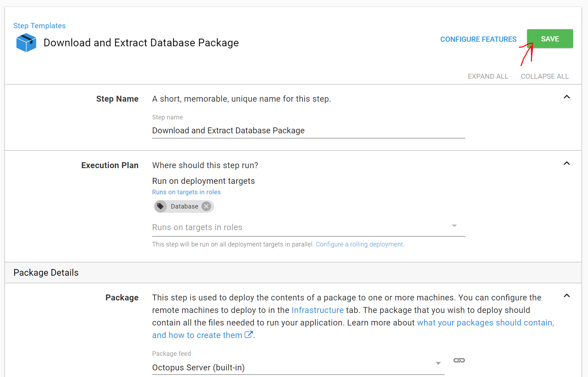Click the blue package box icon

click(26, 42)
